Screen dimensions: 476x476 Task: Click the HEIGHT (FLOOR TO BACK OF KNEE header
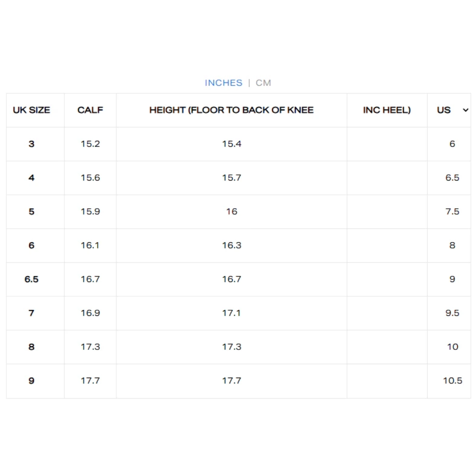pos(231,110)
